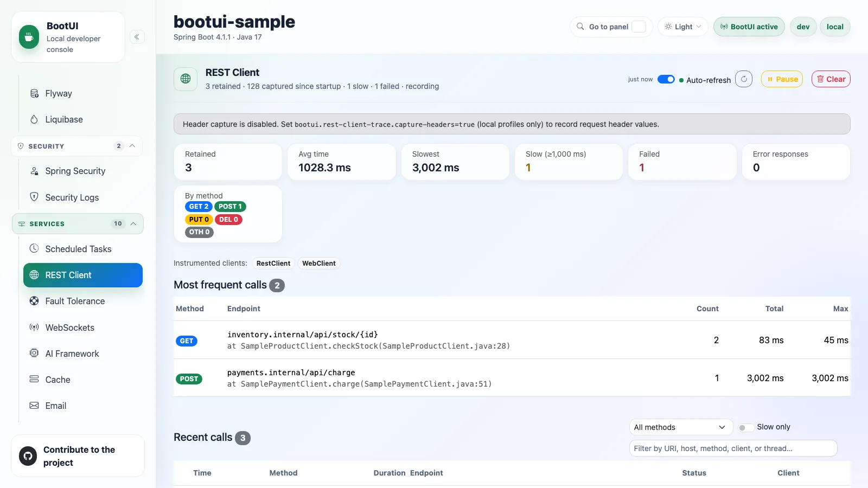Click the Error responses stat card
Image resolution: width=868 pixels, height=488 pixels.
796,162
